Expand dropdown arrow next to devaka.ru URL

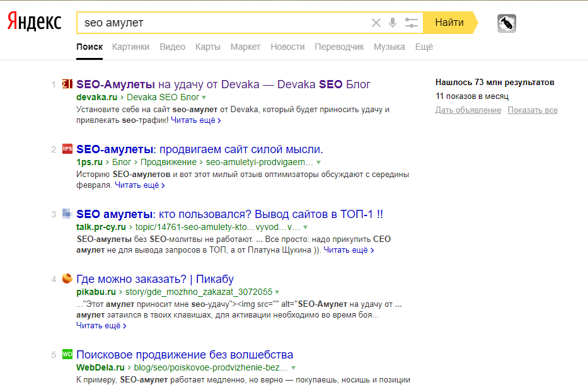[204, 98]
